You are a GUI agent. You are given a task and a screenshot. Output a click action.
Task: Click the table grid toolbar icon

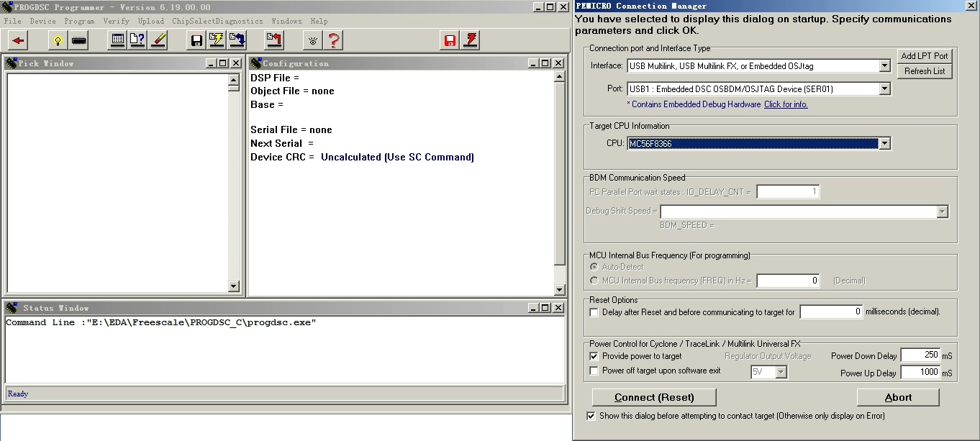click(118, 40)
